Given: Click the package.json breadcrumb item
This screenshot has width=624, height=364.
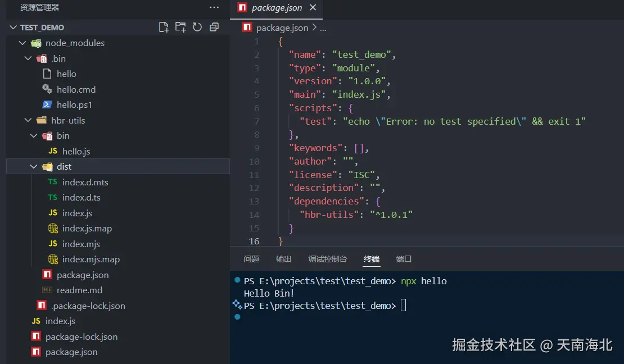Looking at the screenshot, I should point(282,28).
